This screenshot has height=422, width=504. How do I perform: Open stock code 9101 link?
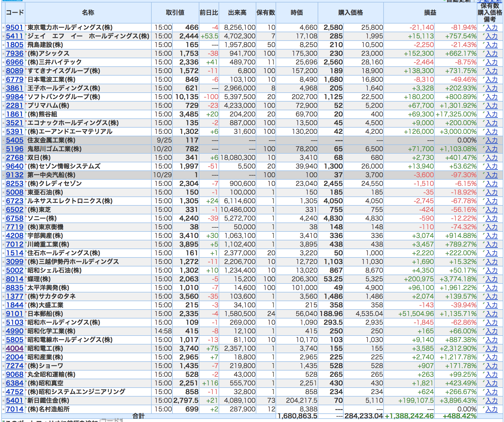[x=15, y=314]
